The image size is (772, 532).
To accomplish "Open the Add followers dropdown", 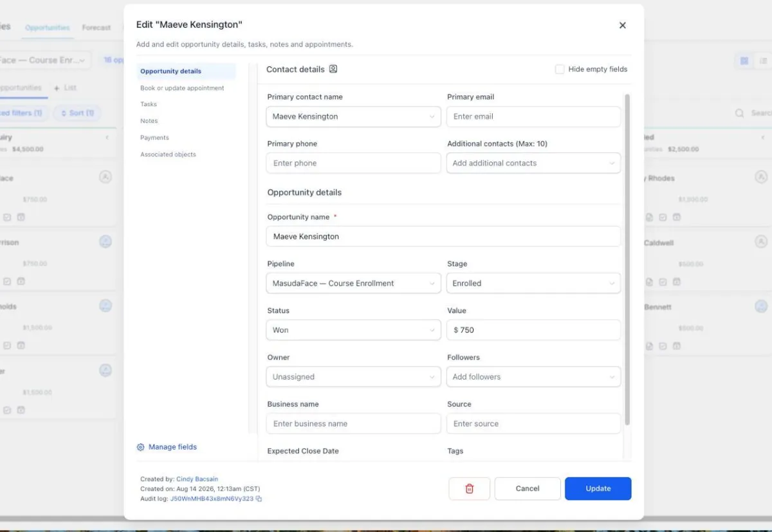I will point(533,377).
